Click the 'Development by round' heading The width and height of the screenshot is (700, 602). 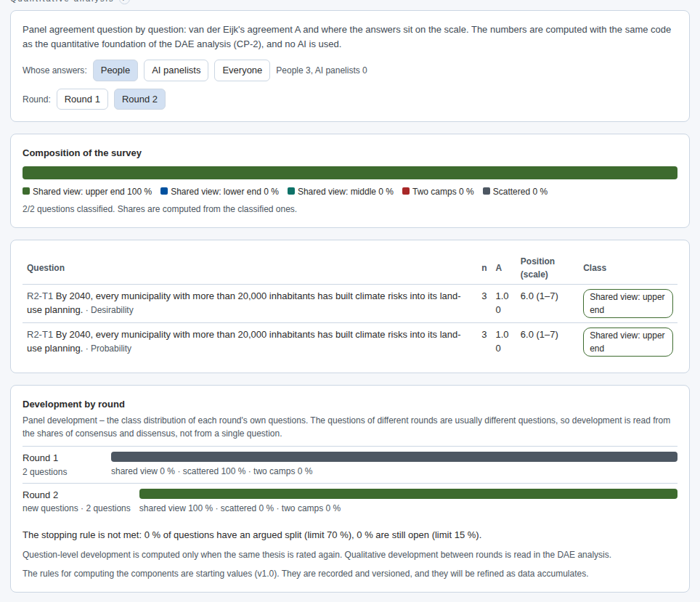click(x=73, y=404)
